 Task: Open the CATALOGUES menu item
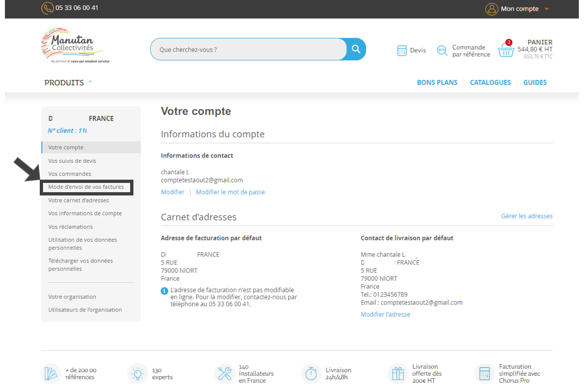point(490,83)
